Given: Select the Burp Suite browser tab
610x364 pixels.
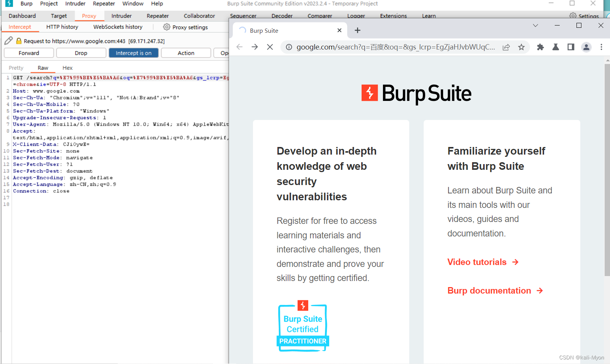Looking at the screenshot, I should click(x=290, y=30).
